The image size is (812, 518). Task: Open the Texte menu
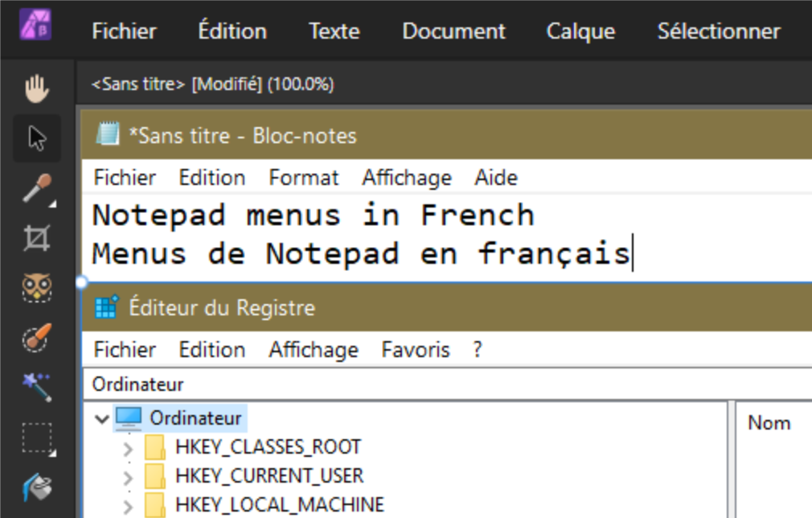point(334,31)
